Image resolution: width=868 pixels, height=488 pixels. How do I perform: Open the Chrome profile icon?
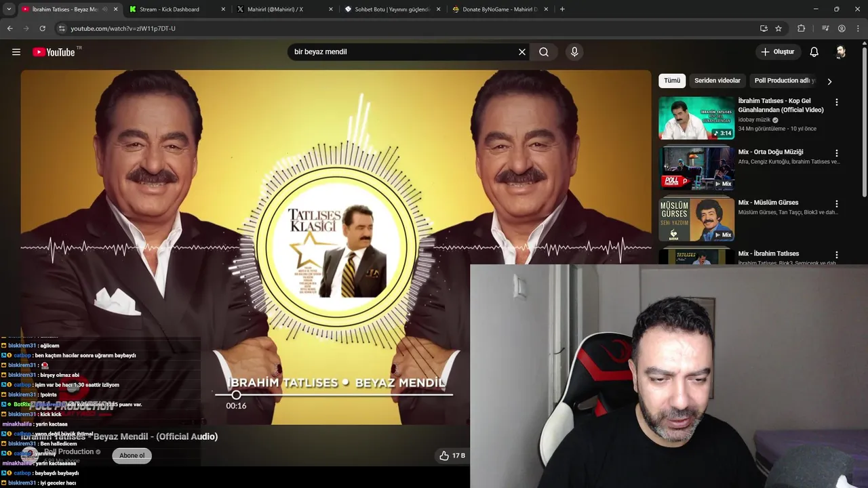(x=842, y=28)
